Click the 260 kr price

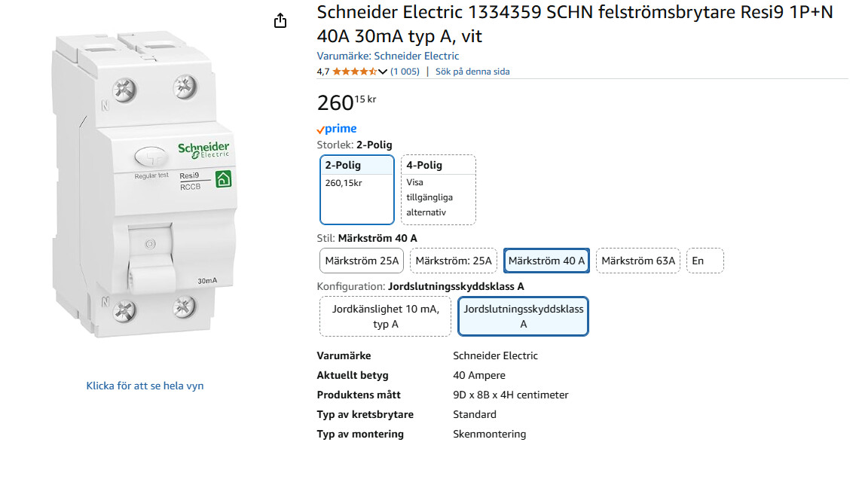[x=346, y=102]
